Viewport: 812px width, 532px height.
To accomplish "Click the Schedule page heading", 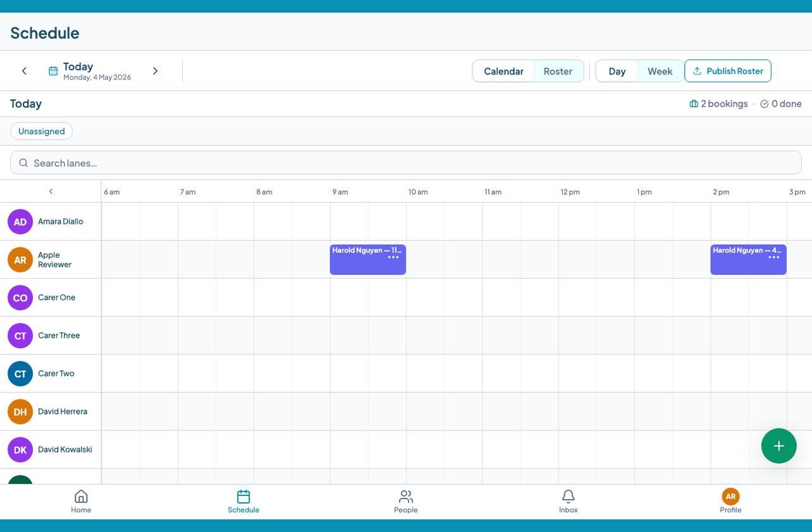I will coord(45,33).
